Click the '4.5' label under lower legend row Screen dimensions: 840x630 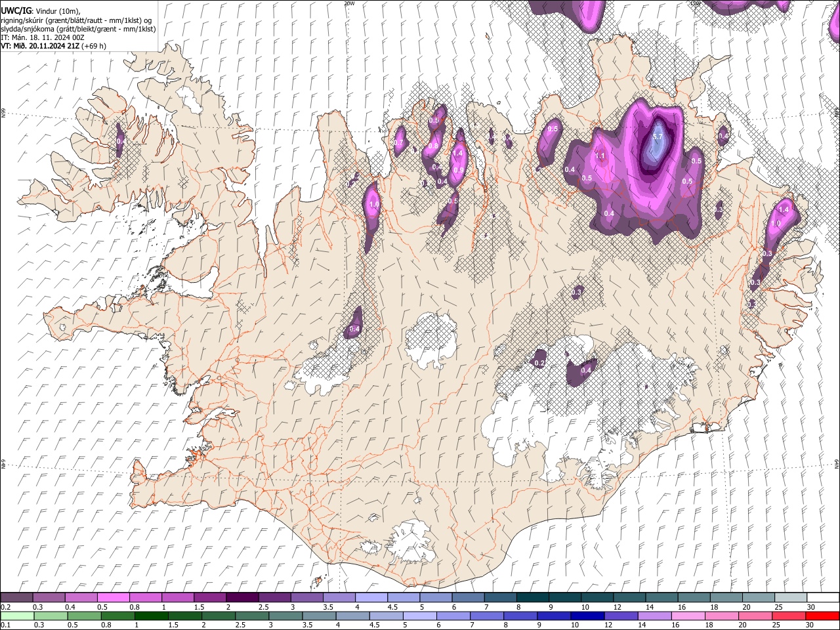tap(374, 625)
